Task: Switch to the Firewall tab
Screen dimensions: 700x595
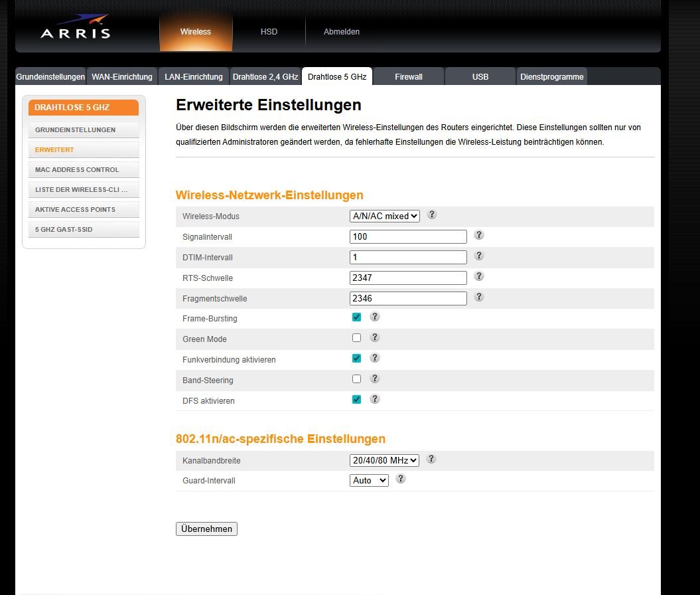Action: tap(409, 77)
